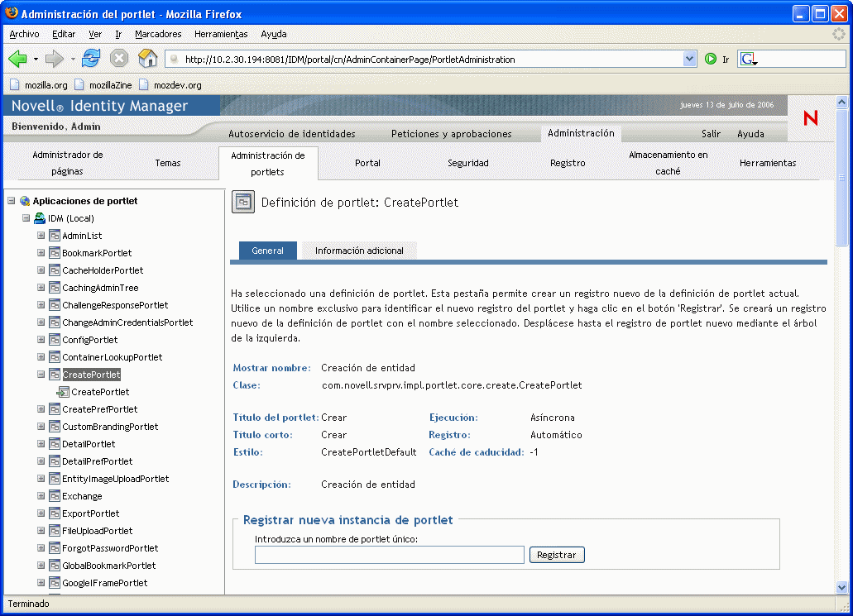
Task: Click the portlet unique name input field
Action: 390,555
